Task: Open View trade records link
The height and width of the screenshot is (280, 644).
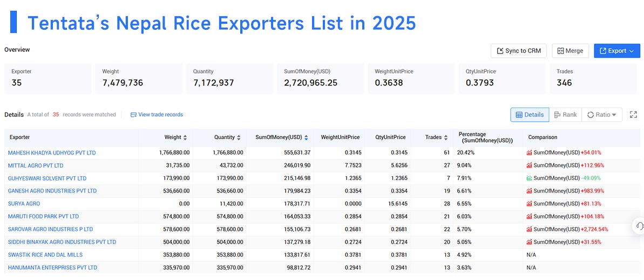Action: (x=157, y=115)
